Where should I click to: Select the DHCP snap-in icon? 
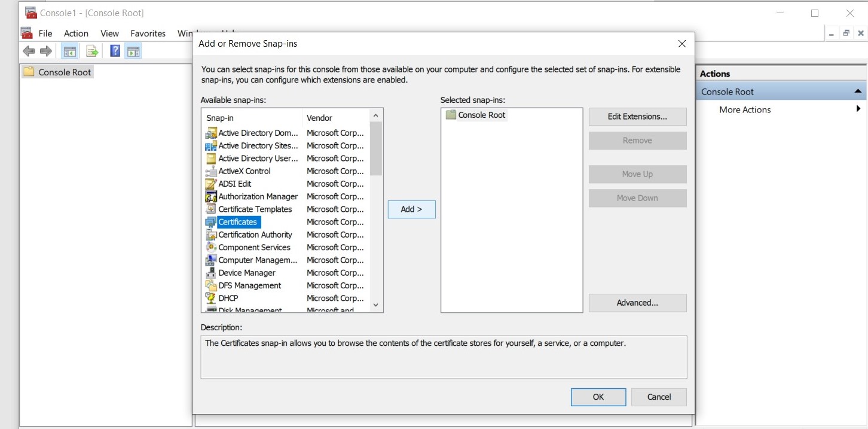point(210,298)
